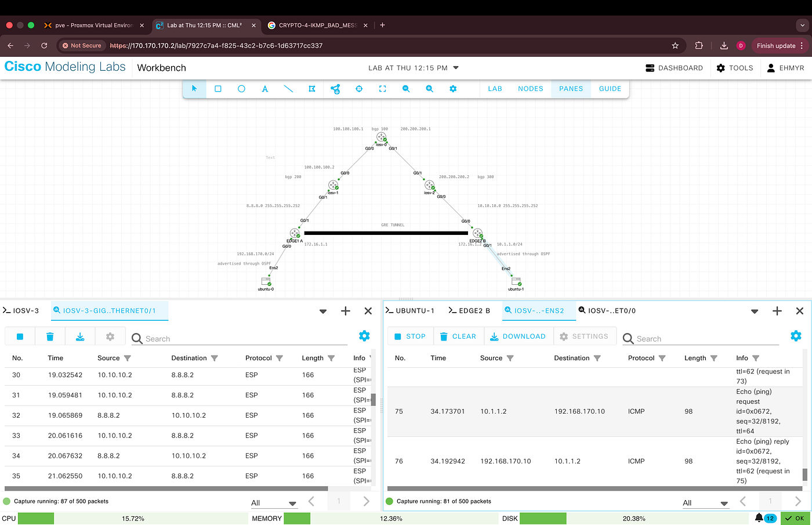Filter left pane by Source column
Image resolution: width=812 pixels, height=525 pixels.
(x=128, y=359)
